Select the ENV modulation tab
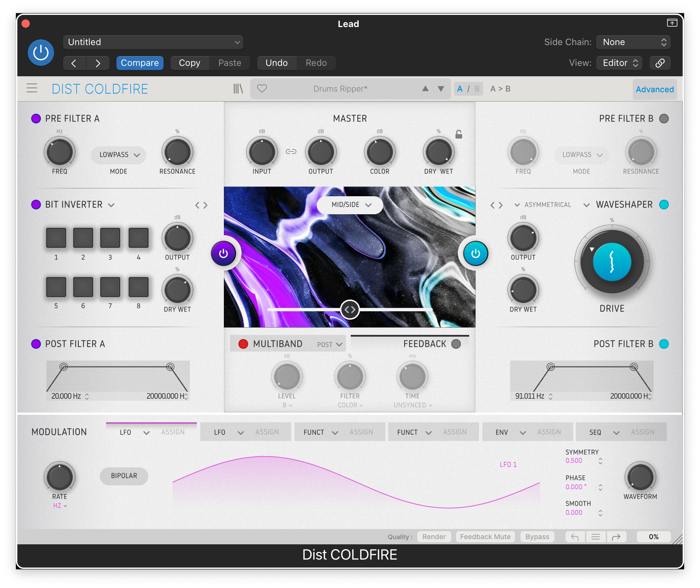The image size is (700, 588). click(528, 432)
